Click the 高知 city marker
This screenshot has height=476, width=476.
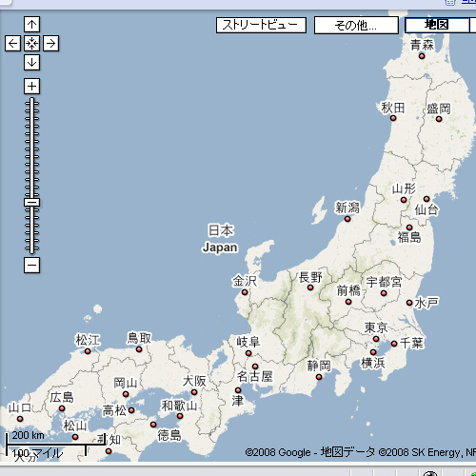click(x=109, y=451)
